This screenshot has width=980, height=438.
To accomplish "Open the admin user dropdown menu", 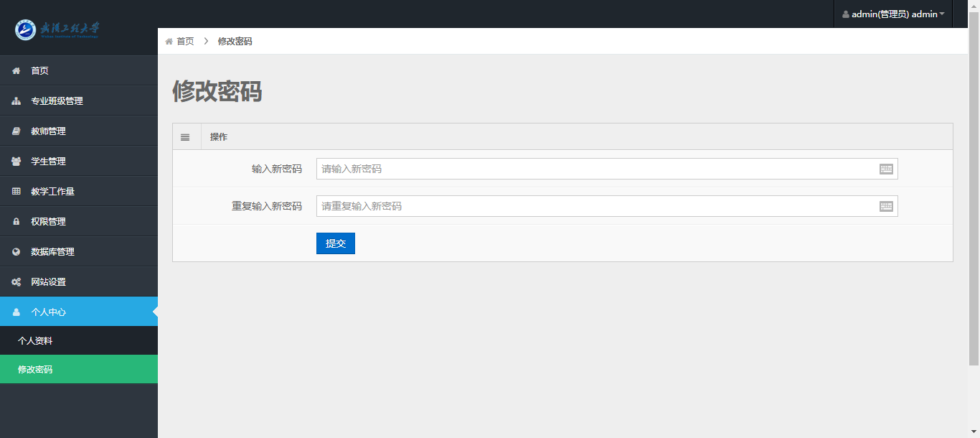I will [893, 14].
